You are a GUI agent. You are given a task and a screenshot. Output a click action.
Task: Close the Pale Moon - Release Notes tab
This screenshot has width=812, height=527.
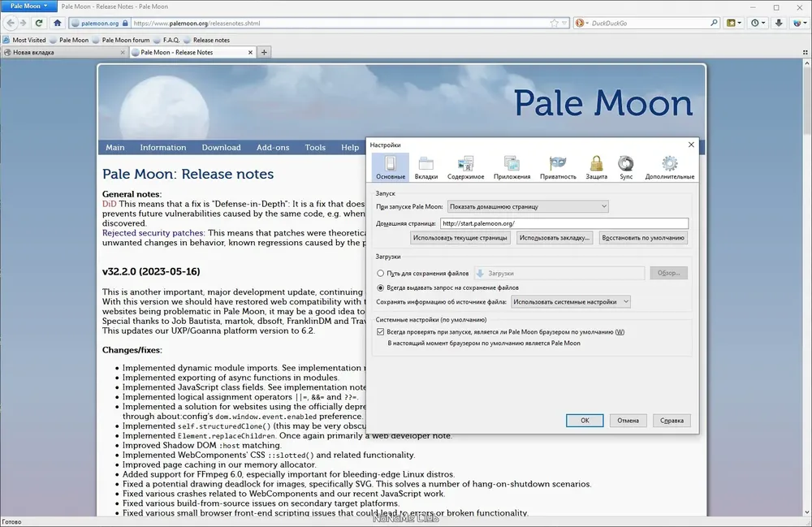pos(250,52)
